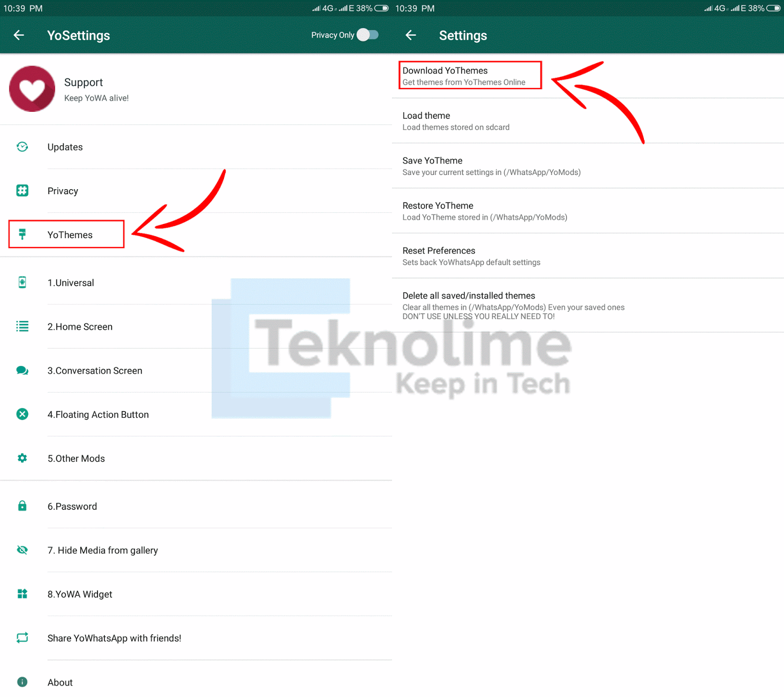Tap the Floating Action Button X icon
The height and width of the screenshot is (697, 784).
(22, 414)
